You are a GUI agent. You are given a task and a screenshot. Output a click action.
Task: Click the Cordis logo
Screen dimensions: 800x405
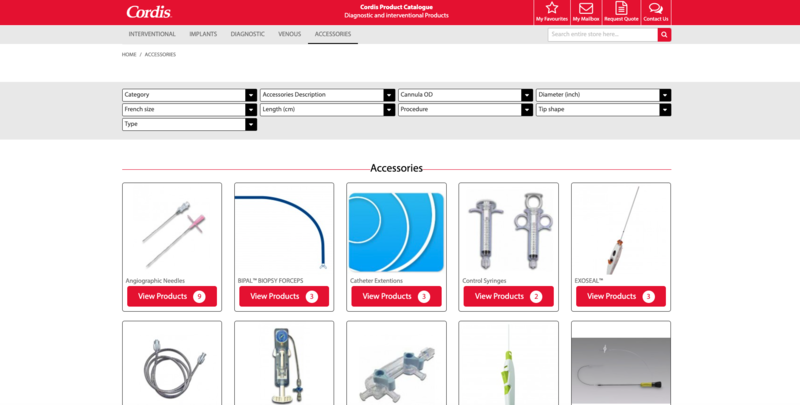[149, 12]
